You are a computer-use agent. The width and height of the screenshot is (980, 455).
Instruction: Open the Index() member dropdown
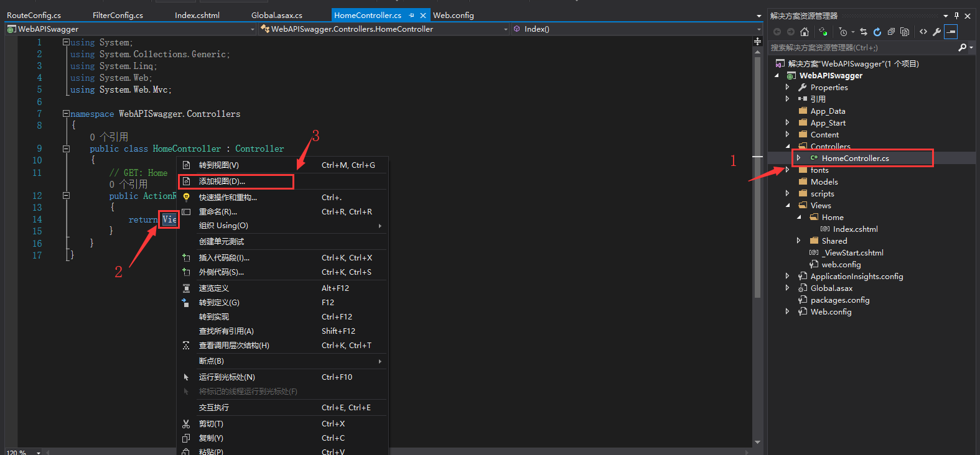click(x=758, y=29)
